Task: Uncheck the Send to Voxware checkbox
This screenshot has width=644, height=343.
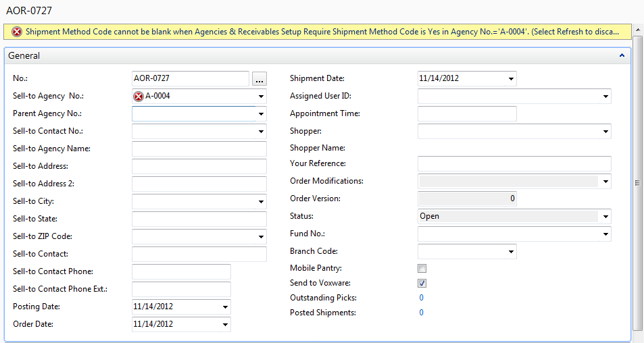Action: coord(422,284)
